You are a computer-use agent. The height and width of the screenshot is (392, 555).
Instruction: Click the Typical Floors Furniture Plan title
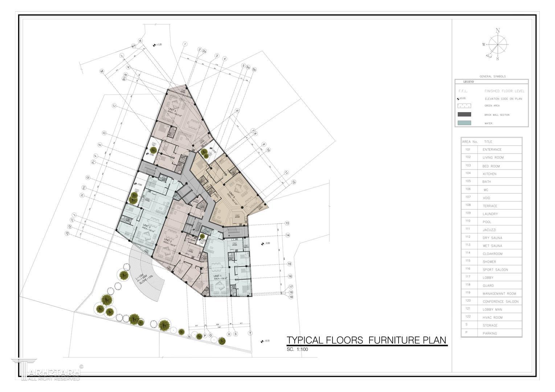(x=366, y=340)
